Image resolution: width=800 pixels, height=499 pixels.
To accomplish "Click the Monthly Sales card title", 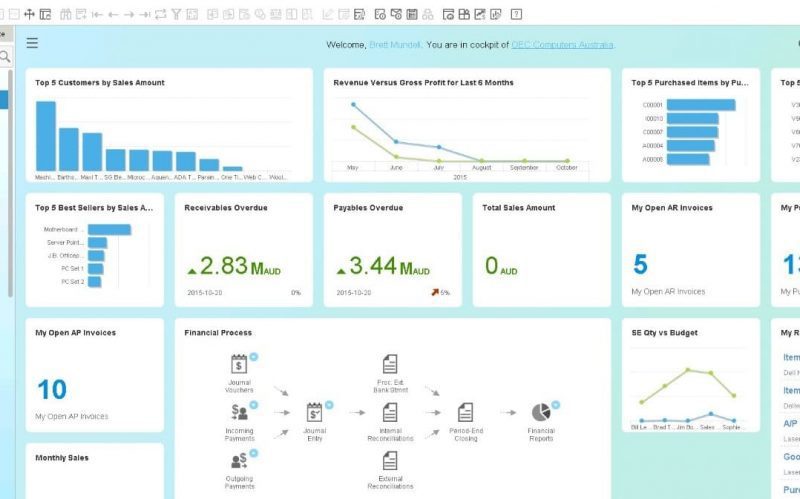I will point(62,458).
